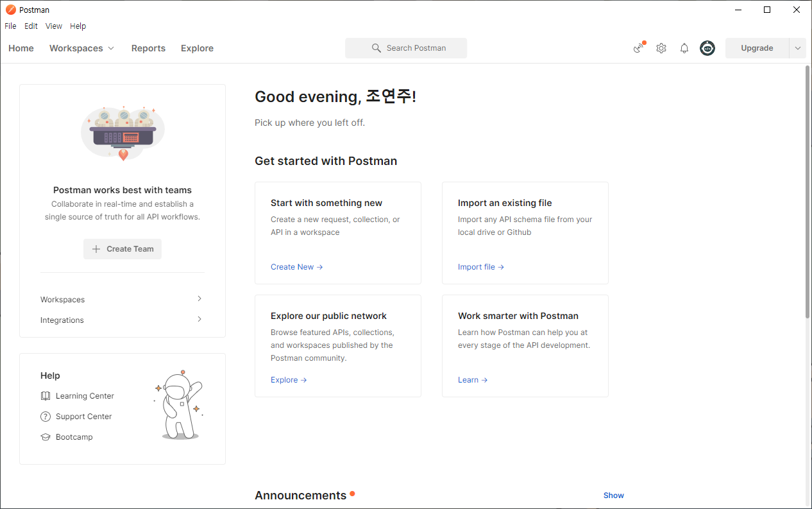Click the vertical scrollbar thumb
This screenshot has height=509, width=812.
[x=808, y=191]
